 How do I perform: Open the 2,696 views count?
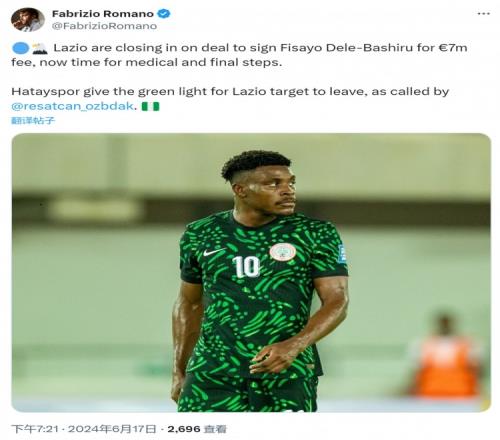(x=197, y=429)
